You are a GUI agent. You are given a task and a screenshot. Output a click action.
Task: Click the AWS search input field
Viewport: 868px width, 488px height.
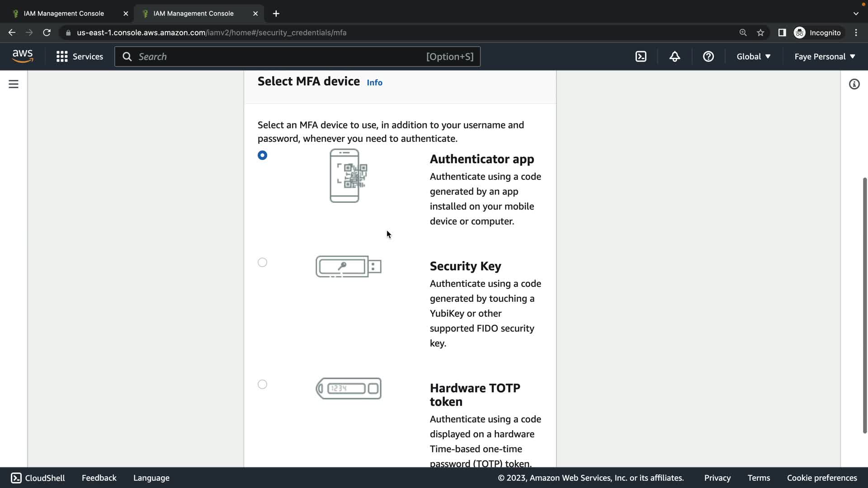click(x=280, y=56)
